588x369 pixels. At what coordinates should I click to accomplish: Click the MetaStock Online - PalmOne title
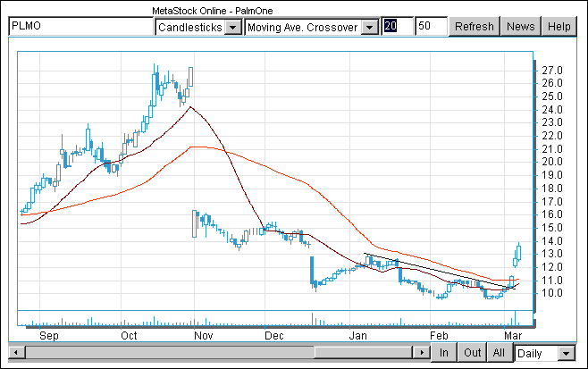click(213, 11)
